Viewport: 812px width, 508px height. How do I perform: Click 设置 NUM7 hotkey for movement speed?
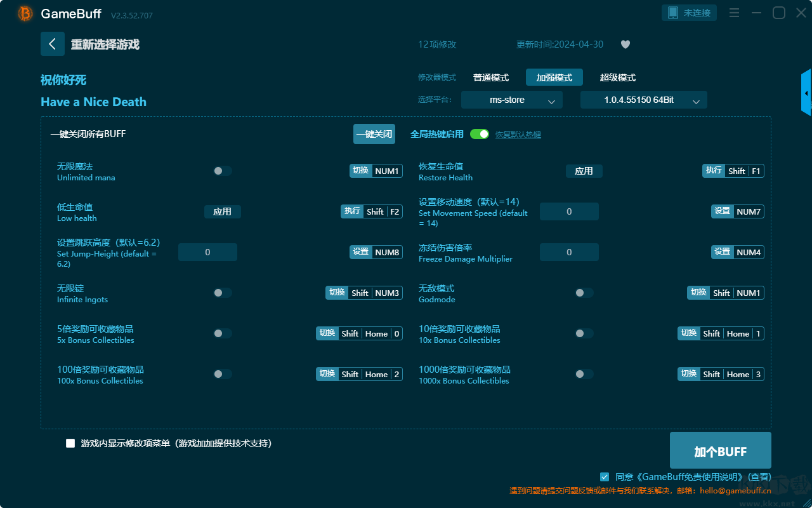(738, 211)
